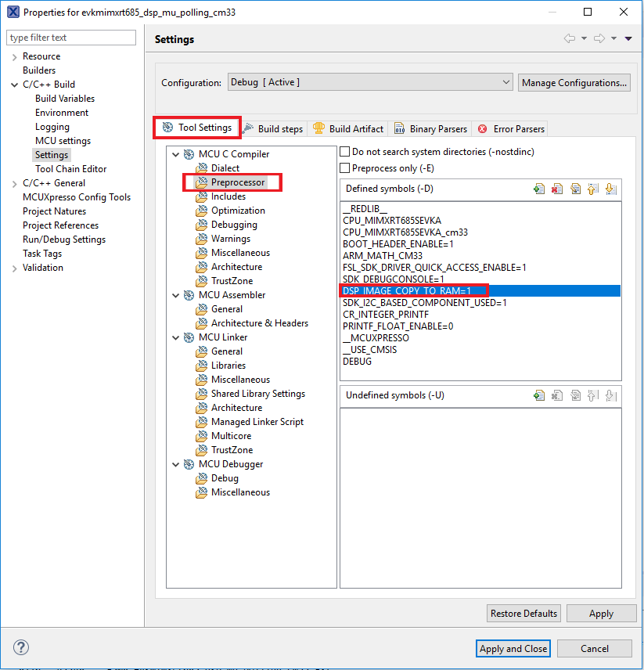This screenshot has height=670, width=644.
Task: Collapse the MCU C Compiler tree node
Action: tap(176, 154)
